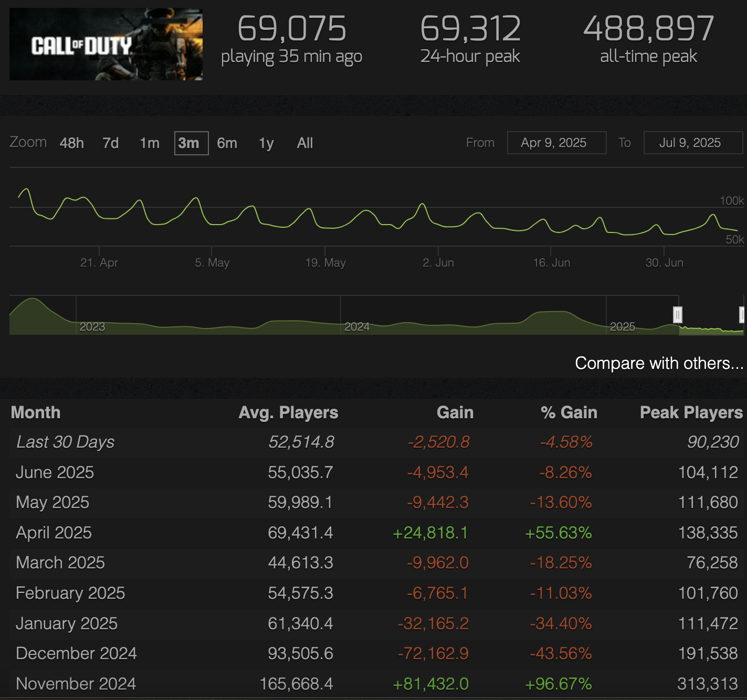Click December 2024 average players 93,505.6
This screenshot has height=700, width=747.
tap(300, 653)
